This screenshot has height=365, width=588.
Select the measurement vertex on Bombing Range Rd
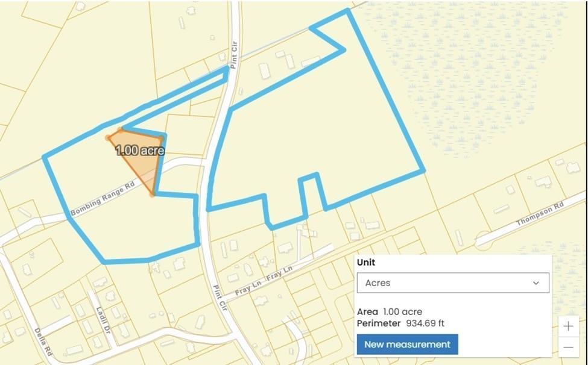pyautogui.click(x=152, y=195)
